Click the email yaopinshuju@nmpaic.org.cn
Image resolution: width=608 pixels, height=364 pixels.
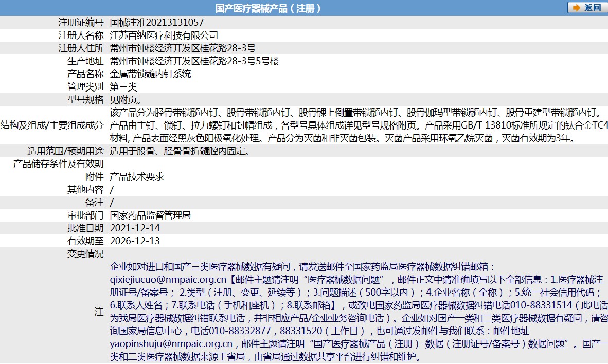171,344
